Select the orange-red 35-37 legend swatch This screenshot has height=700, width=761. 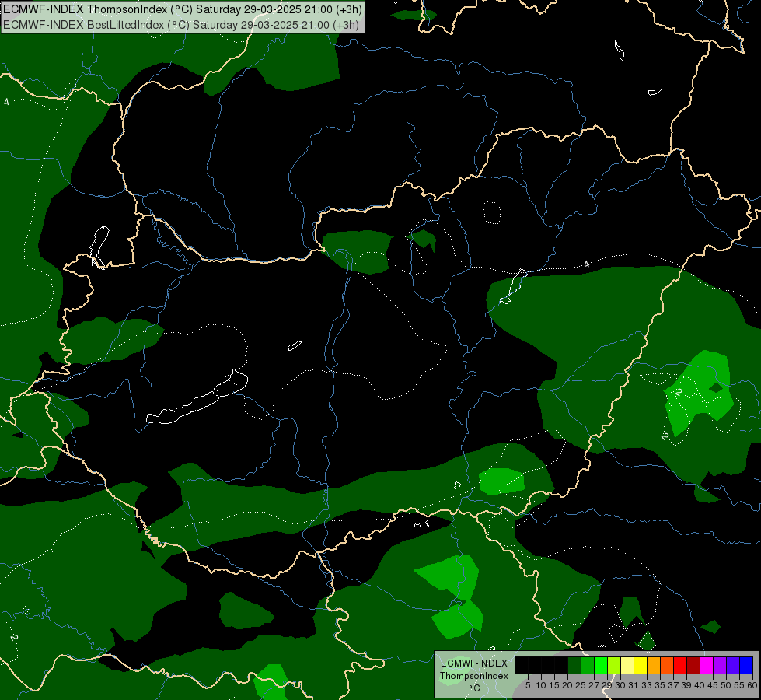[667, 665]
